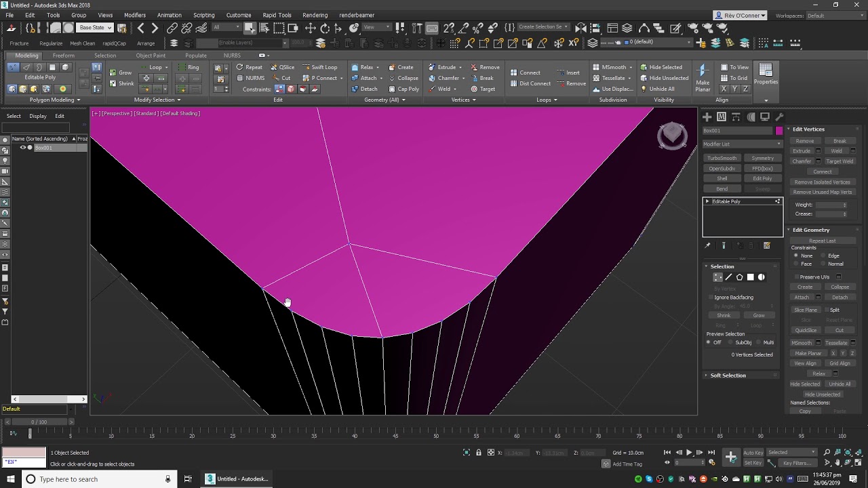Select SubObj preview selection radio button
Image resolution: width=868 pixels, height=488 pixels.
[731, 342]
